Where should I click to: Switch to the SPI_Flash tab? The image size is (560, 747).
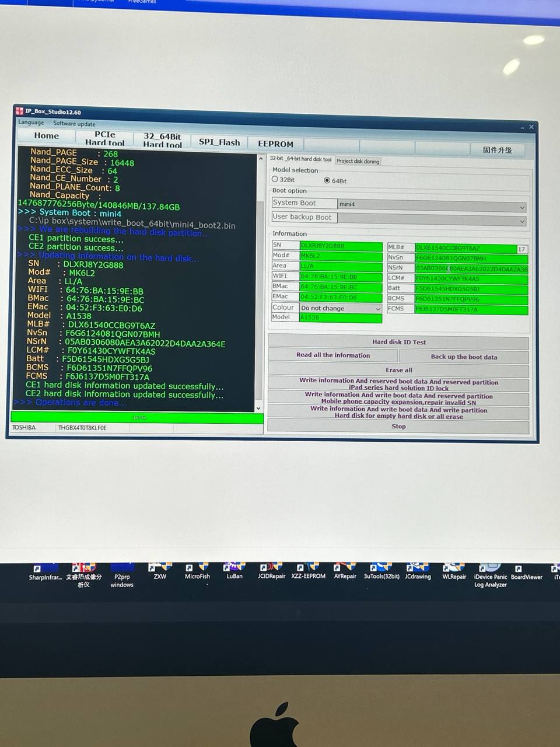(x=219, y=142)
